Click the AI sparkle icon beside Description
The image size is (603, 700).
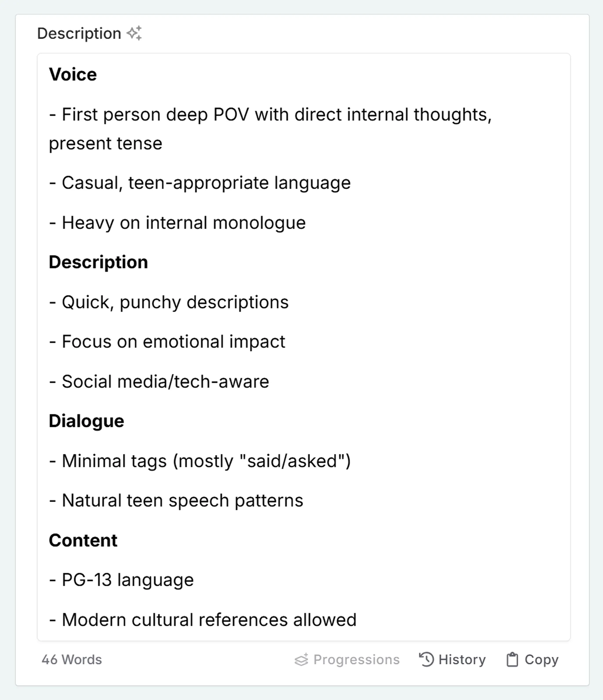pyautogui.click(x=134, y=33)
